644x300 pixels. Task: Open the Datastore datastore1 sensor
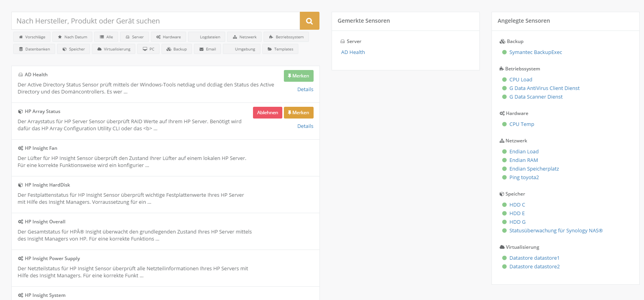click(x=534, y=258)
